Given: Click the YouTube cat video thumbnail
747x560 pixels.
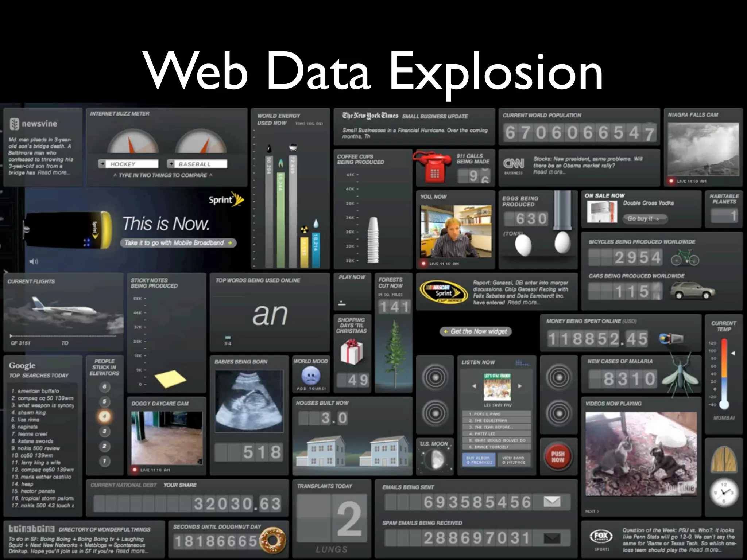Looking at the screenshot, I should pyautogui.click(x=641, y=454).
